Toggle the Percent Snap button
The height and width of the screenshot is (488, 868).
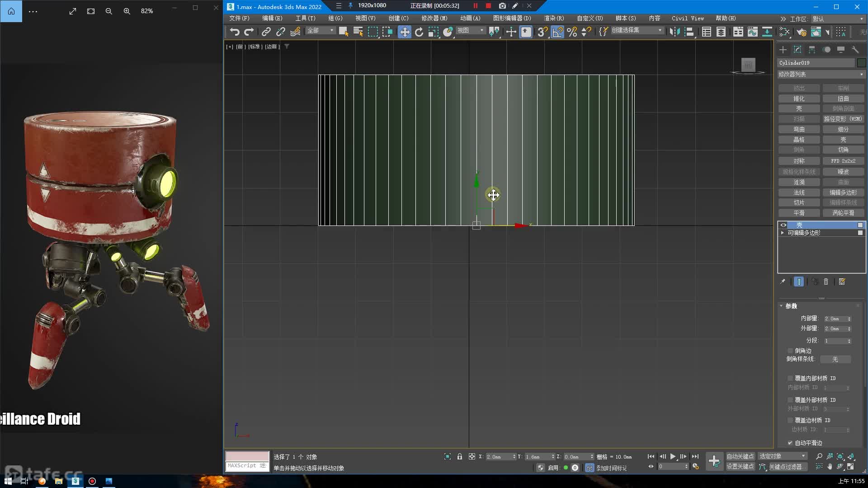coord(572,32)
